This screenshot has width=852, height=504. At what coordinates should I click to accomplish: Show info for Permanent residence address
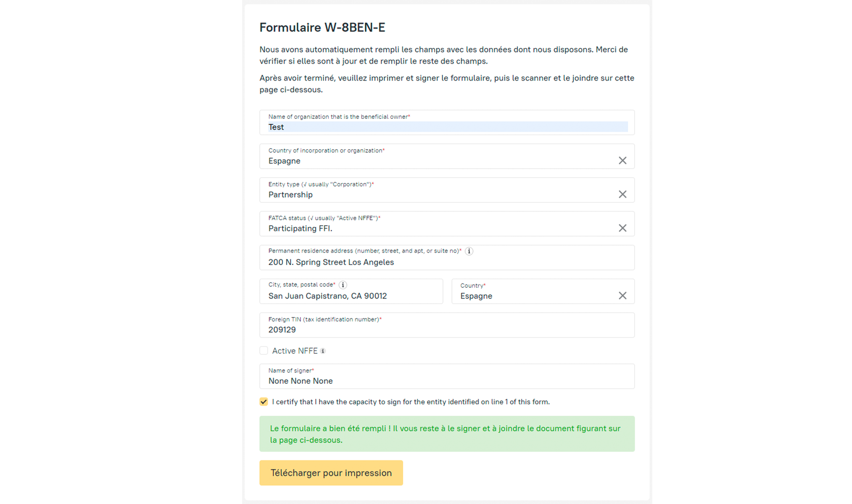(x=469, y=251)
